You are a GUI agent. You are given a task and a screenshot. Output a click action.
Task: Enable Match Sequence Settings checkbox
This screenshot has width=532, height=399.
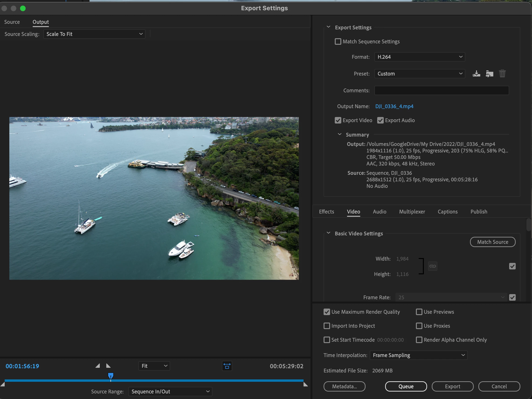tap(338, 42)
